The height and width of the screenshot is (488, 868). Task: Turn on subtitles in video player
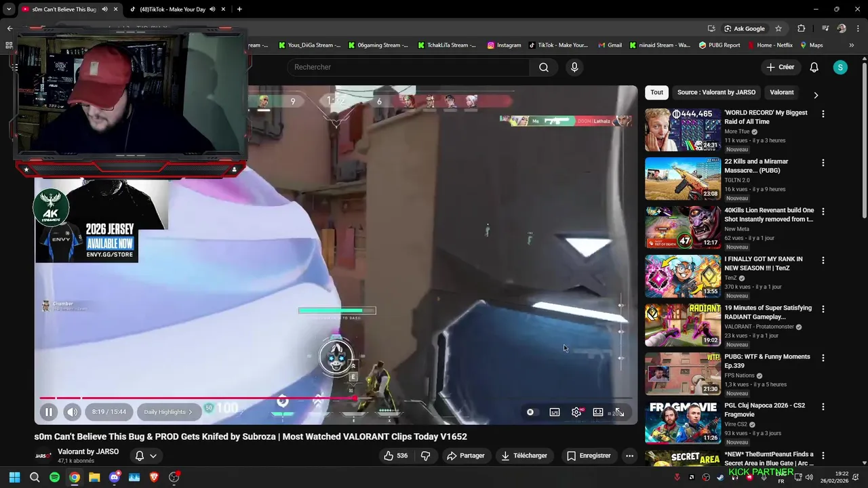555,412
